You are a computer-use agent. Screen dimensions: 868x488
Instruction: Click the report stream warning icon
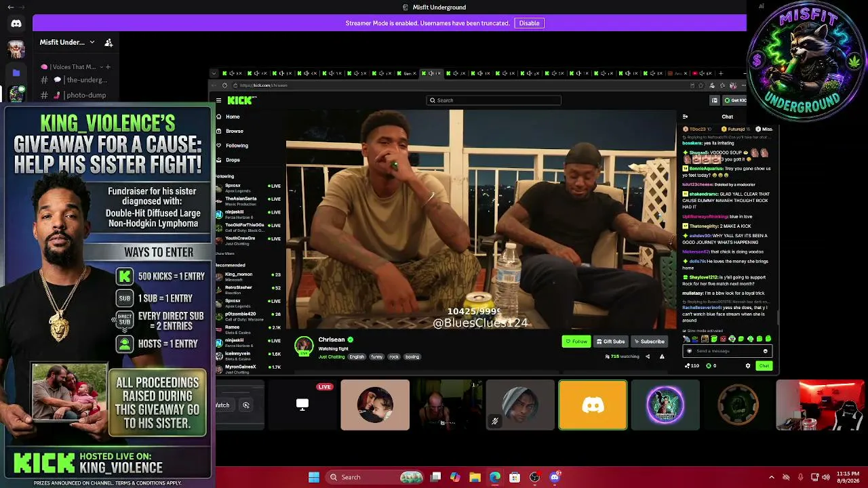pos(662,357)
